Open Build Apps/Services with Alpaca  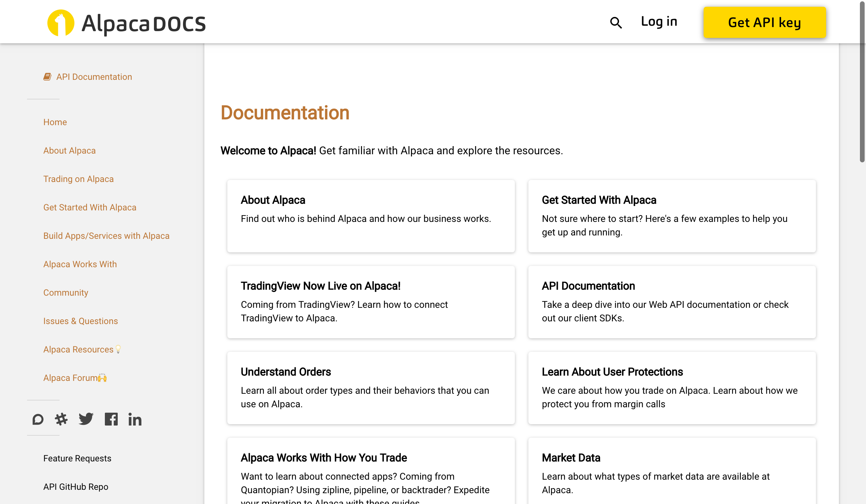click(106, 236)
